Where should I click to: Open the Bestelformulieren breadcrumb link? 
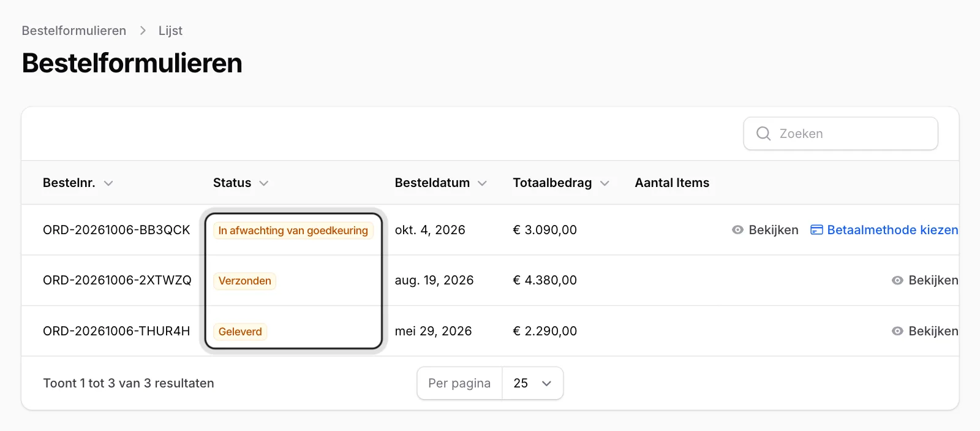[74, 31]
